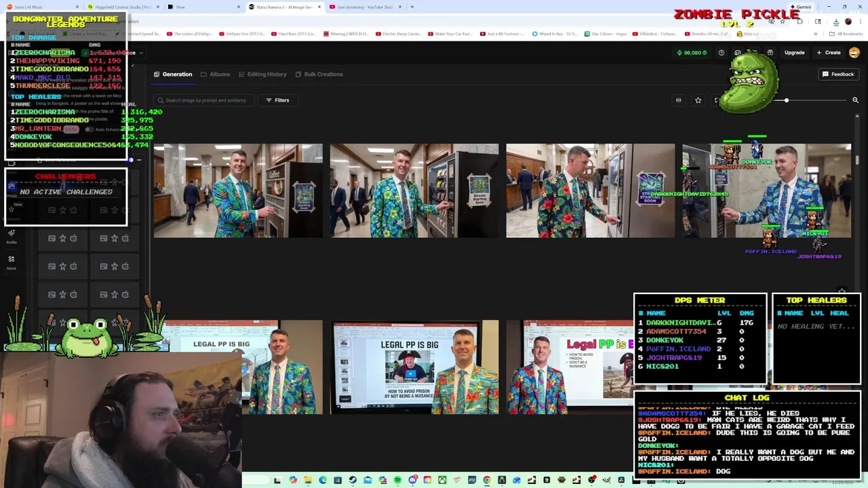The height and width of the screenshot is (488, 868).
Task: Open the user avatar menu
Action: tap(854, 52)
